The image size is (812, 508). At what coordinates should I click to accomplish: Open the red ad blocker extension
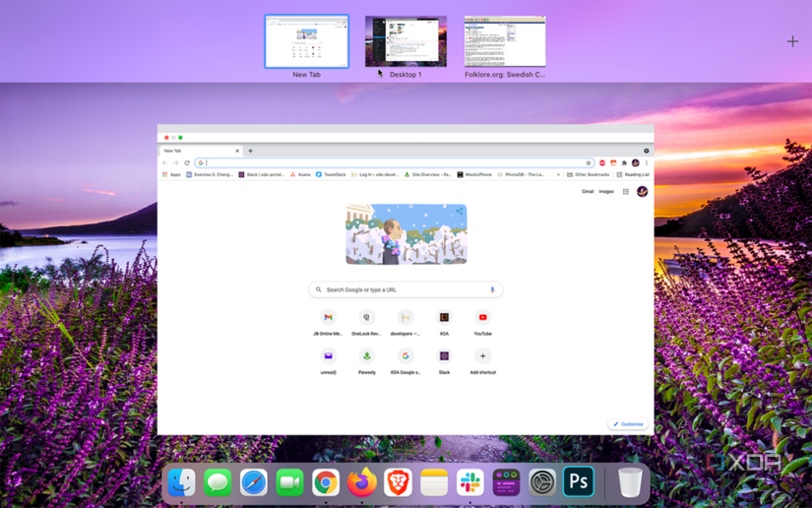click(x=601, y=162)
